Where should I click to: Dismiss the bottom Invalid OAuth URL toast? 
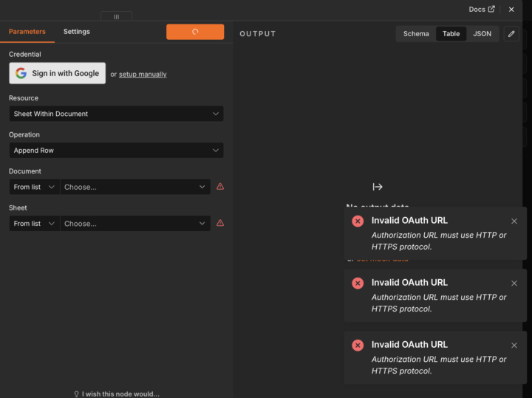(514, 346)
